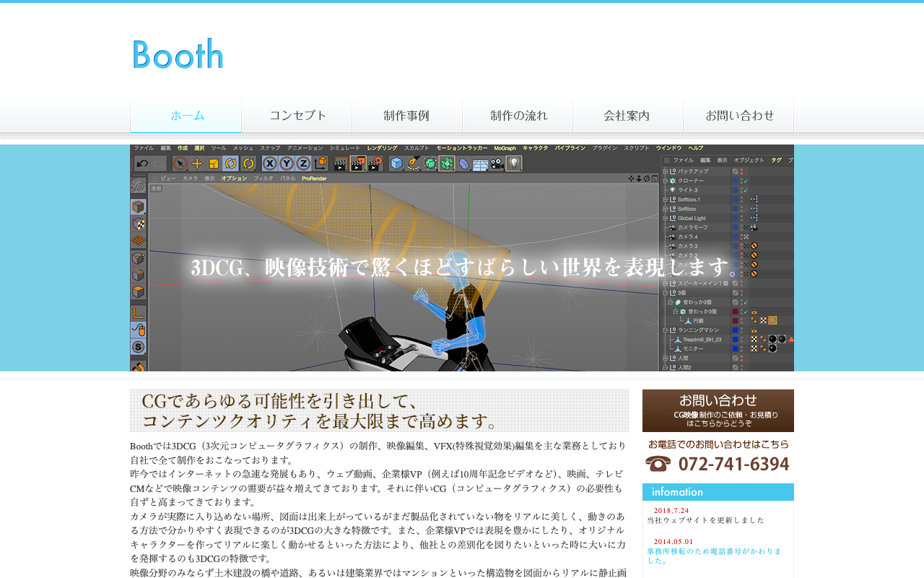Open the ヘルプ menu
The width and height of the screenshot is (924, 578).
[x=696, y=148]
